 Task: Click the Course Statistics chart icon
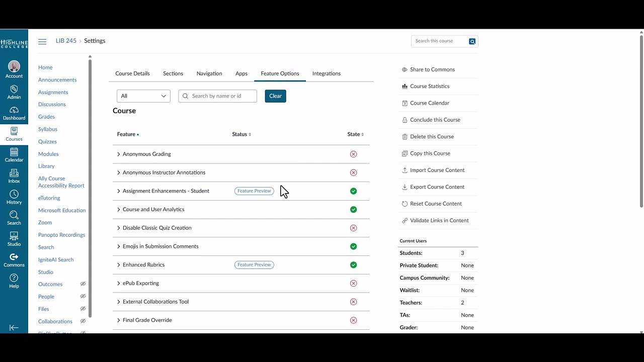click(405, 86)
